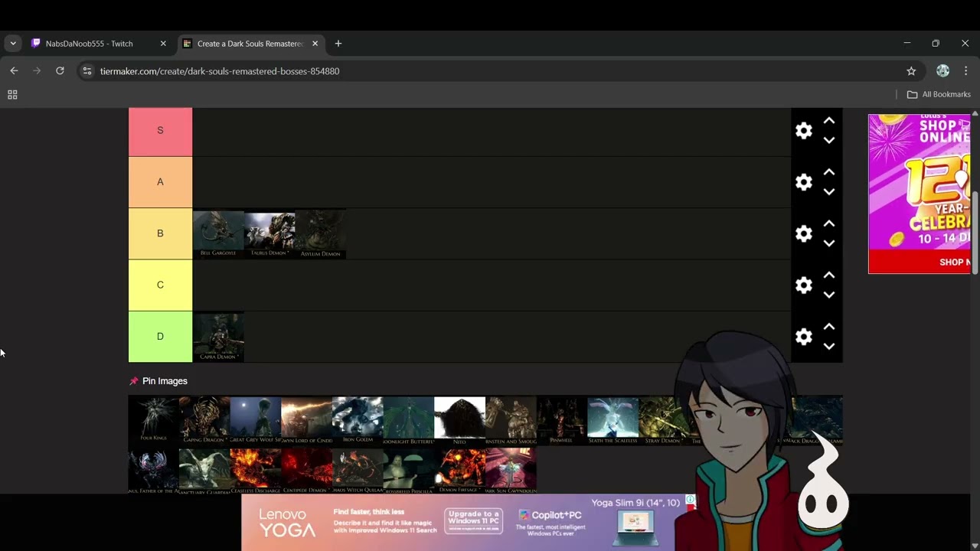The width and height of the screenshot is (980, 551).
Task: Move B tier row down with chevron
Action: click(829, 243)
